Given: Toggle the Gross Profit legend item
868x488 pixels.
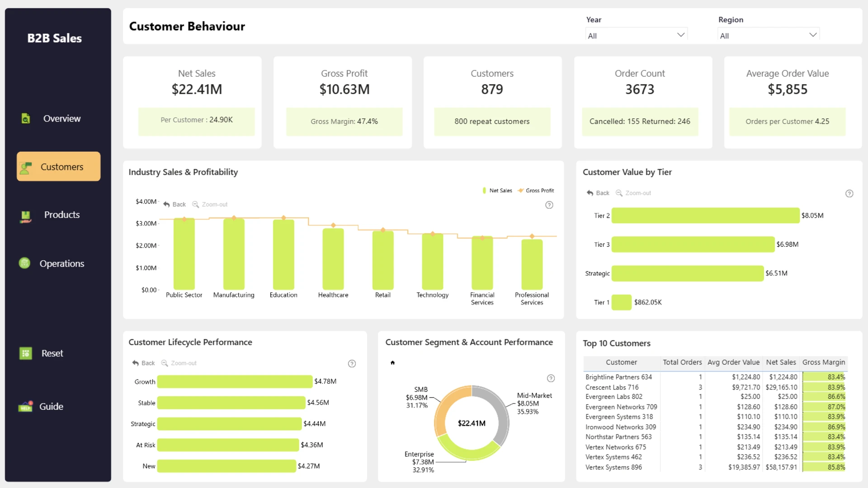Looking at the screenshot, I should pos(536,191).
